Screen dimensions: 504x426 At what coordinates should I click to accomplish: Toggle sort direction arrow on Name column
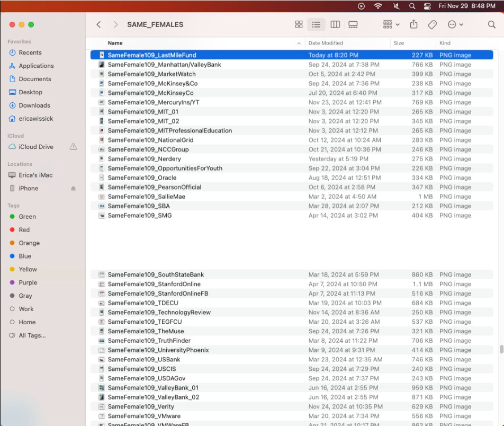[299, 43]
